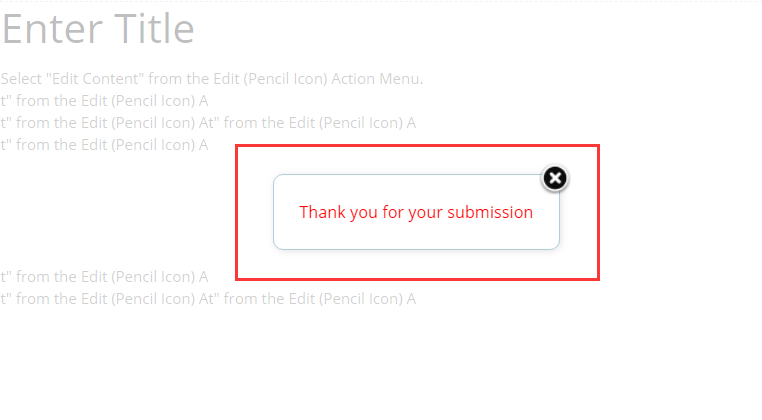Click the "Thank you for your submission" message
The width and height of the screenshot is (762, 420).
pyautogui.click(x=416, y=212)
